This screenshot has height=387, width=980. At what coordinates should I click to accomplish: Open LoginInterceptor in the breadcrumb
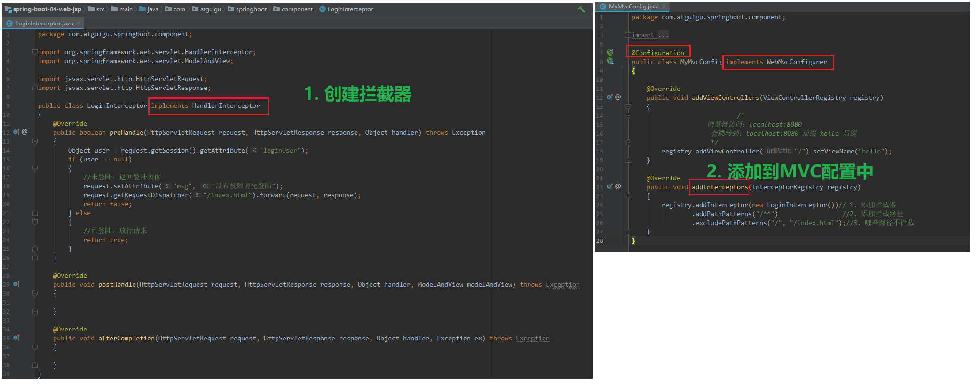(x=350, y=9)
